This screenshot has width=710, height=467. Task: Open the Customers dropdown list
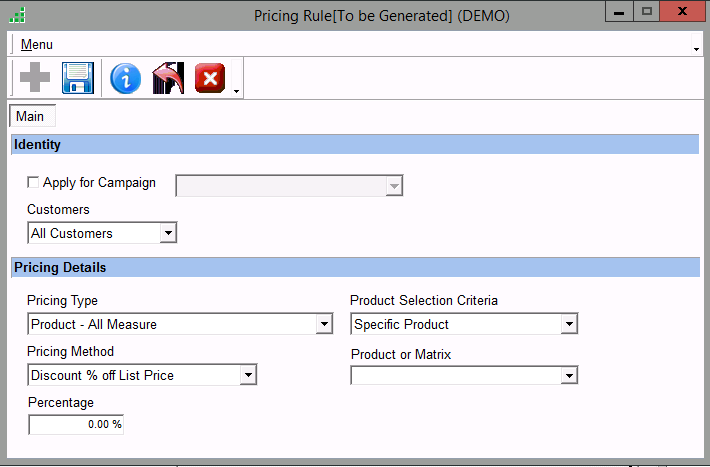click(168, 233)
